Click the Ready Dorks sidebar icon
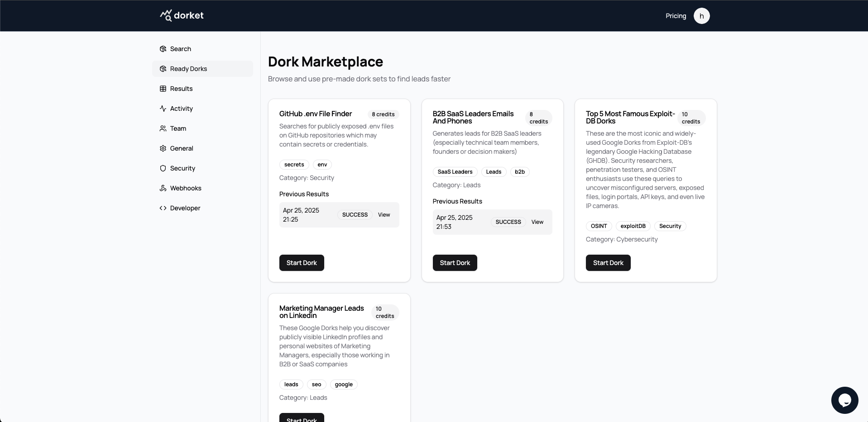This screenshot has height=422, width=868. pyautogui.click(x=163, y=69)
